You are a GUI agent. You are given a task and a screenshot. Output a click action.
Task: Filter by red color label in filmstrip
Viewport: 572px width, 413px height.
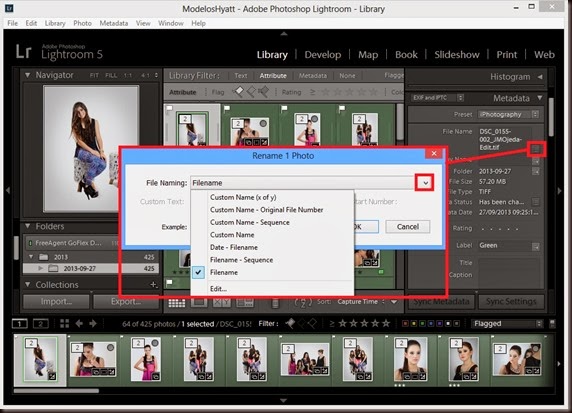405,324
